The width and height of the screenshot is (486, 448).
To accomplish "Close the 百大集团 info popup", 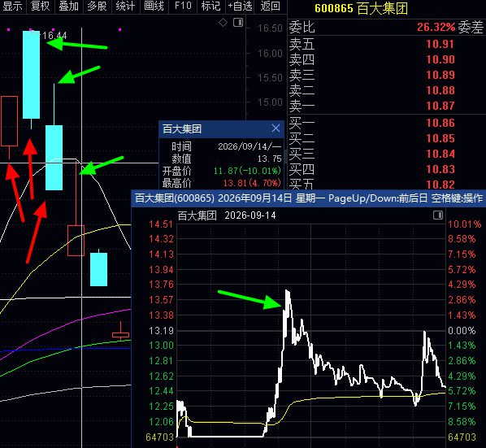I will (276, 128).
